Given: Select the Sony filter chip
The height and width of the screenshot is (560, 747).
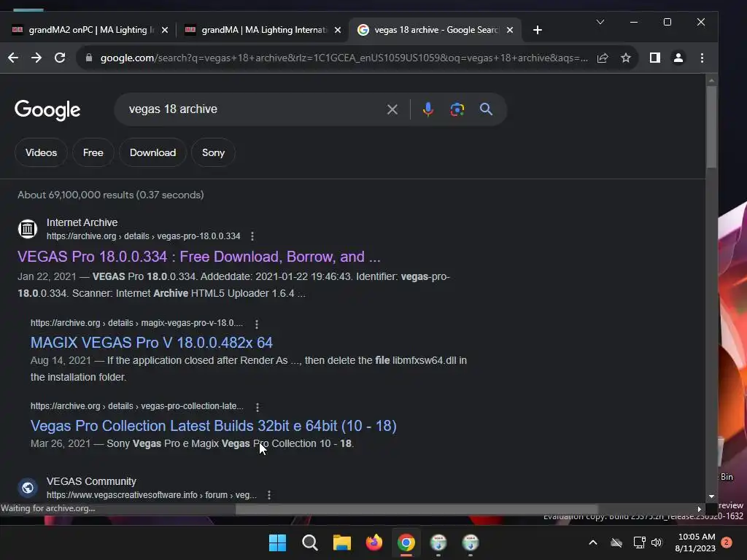Looking at the screenshot, I should point(213,152).
